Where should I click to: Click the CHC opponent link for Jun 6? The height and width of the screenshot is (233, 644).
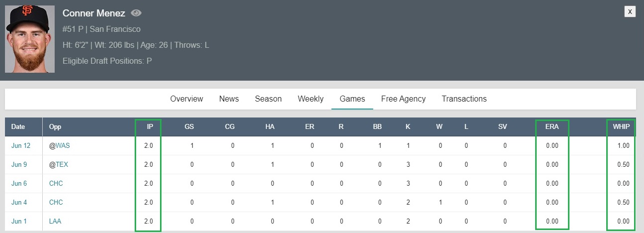click(56, 184)
